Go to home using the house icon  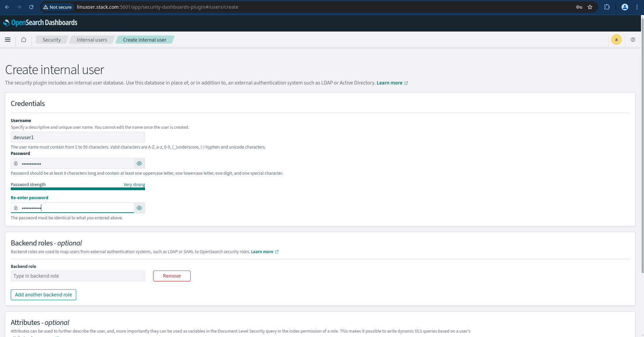(x=23, y=40)
